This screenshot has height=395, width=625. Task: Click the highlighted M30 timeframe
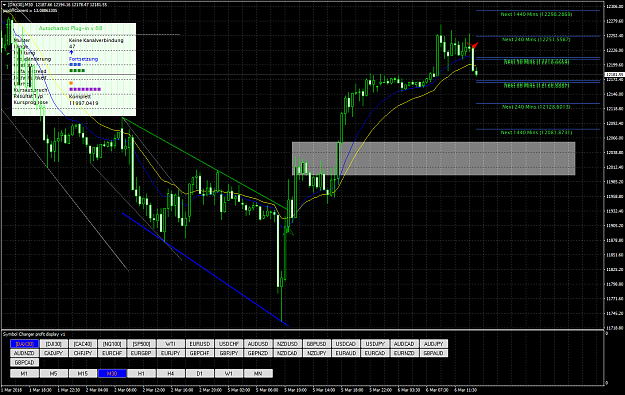(112, 373)
